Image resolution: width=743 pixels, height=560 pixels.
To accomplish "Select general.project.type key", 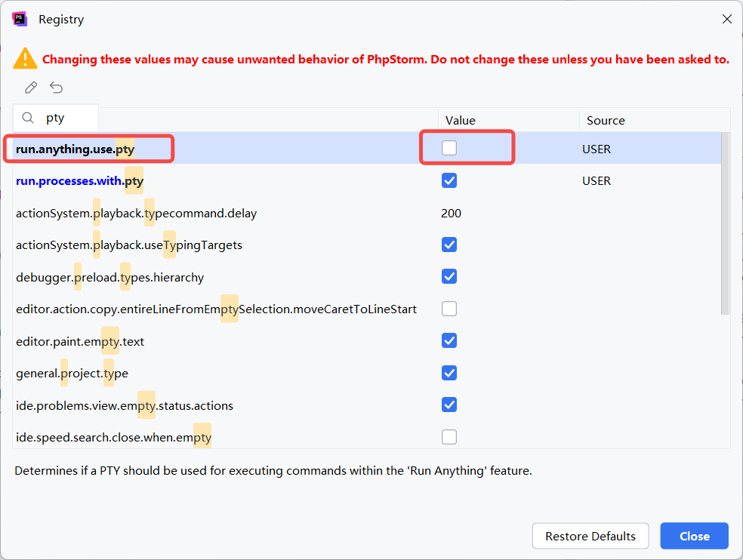I will 72,374.
